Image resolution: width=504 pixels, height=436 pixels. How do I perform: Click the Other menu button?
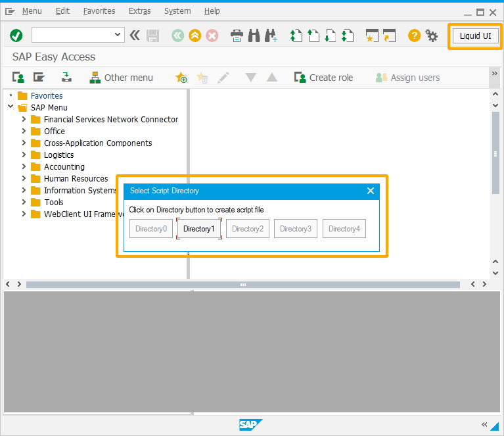(x=121, y=78)
